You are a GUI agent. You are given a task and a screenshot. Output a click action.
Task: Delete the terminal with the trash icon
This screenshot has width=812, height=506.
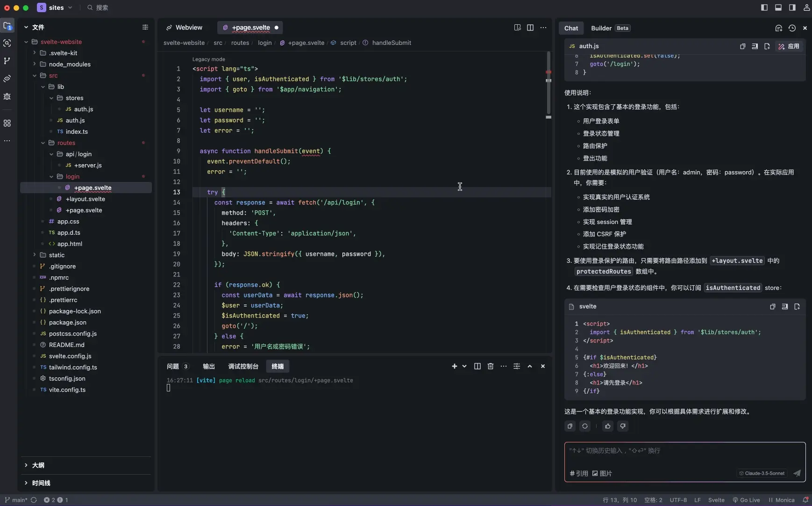point(491,366)
